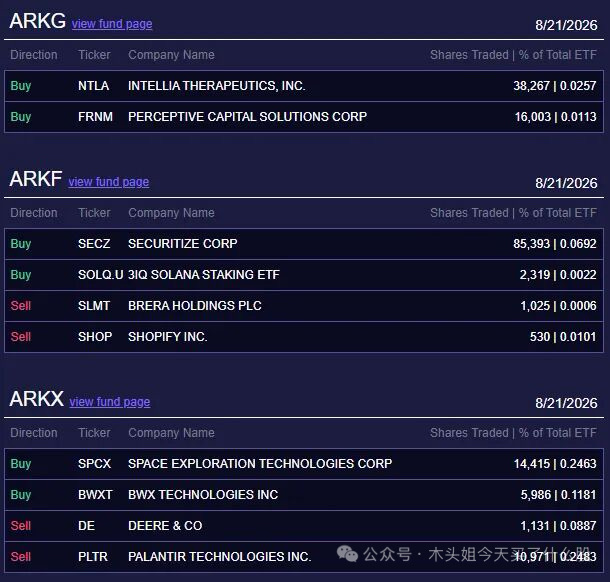Click the Sell label in the DE row

tap(21, 526)
